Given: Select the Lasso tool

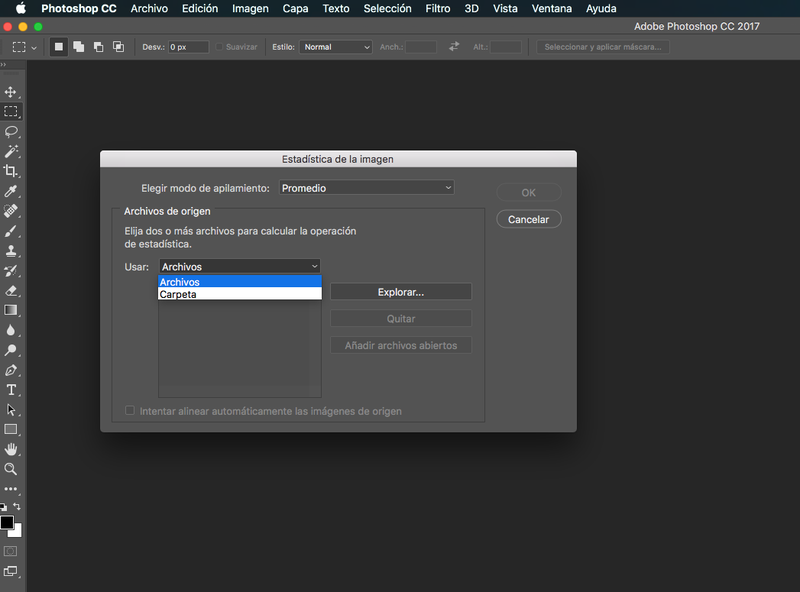Looking at the screenshot, I should tap(11, 132).
